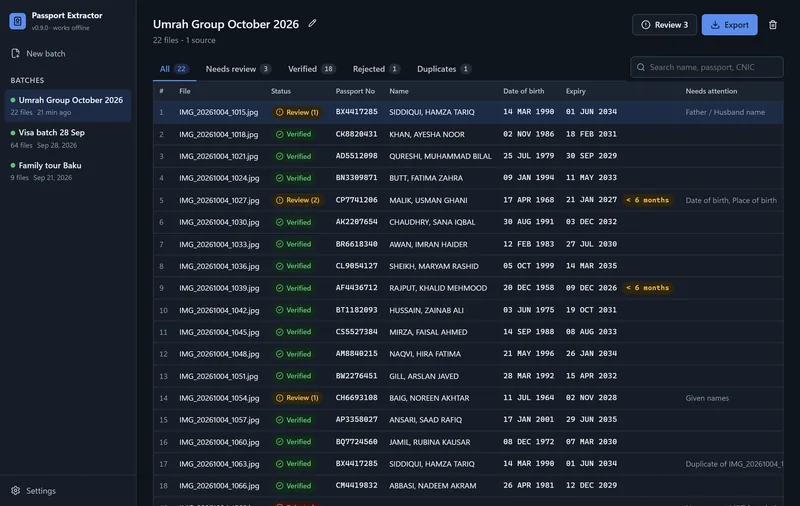Viewport: 800px width, 506px height.
Task: Click the Passport Extractor app logo icon
Action: click(x=17, y=21)
